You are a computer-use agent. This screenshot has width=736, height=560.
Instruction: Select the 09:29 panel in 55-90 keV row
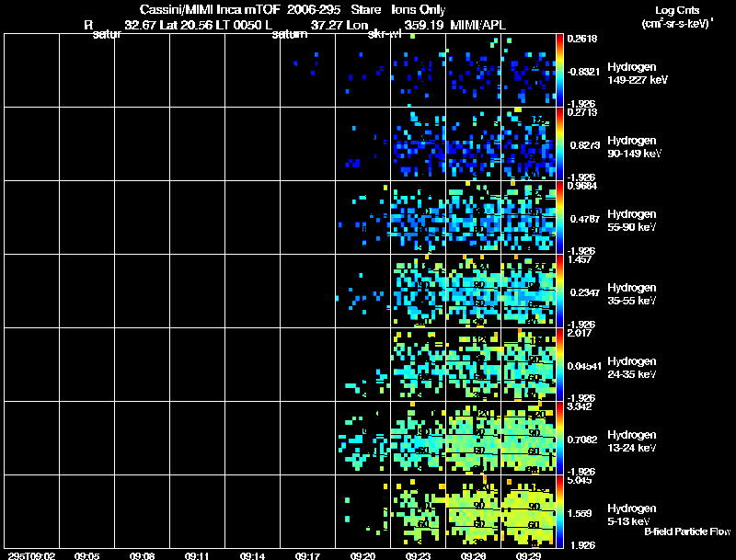[x=528, y=217]
